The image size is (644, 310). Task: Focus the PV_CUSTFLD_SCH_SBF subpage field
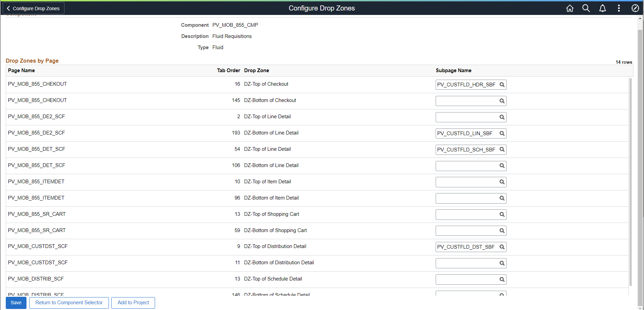coord(467,150)
